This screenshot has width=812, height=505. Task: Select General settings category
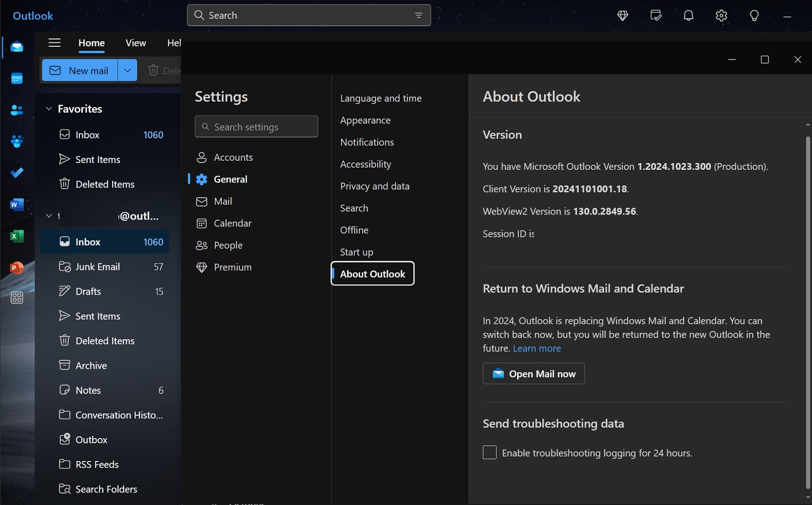coord(257,179)
